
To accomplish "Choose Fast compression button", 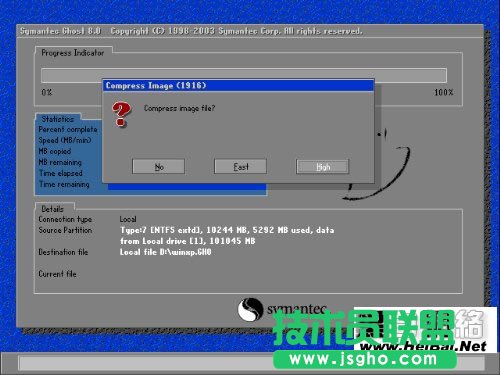I will point(240,167).
